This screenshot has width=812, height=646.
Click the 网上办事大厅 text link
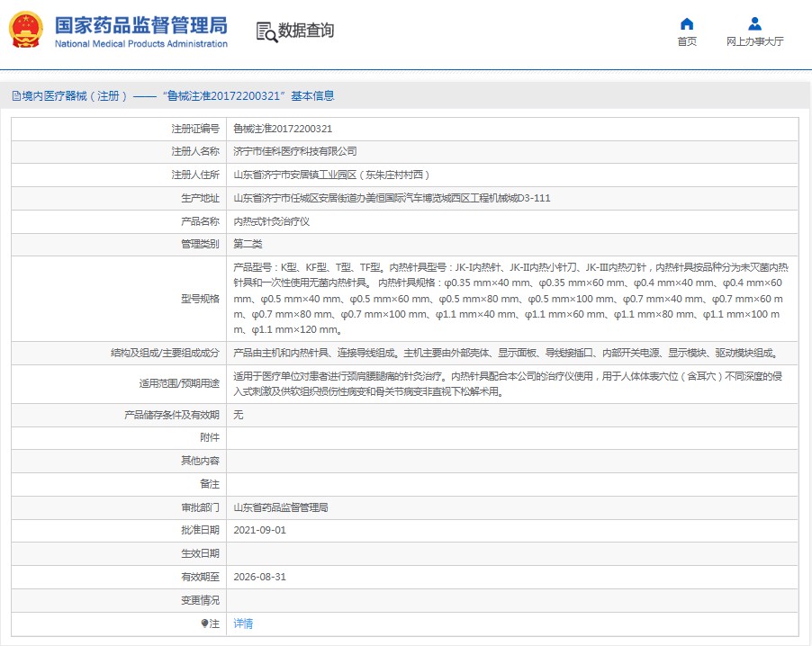click(754, 41)
